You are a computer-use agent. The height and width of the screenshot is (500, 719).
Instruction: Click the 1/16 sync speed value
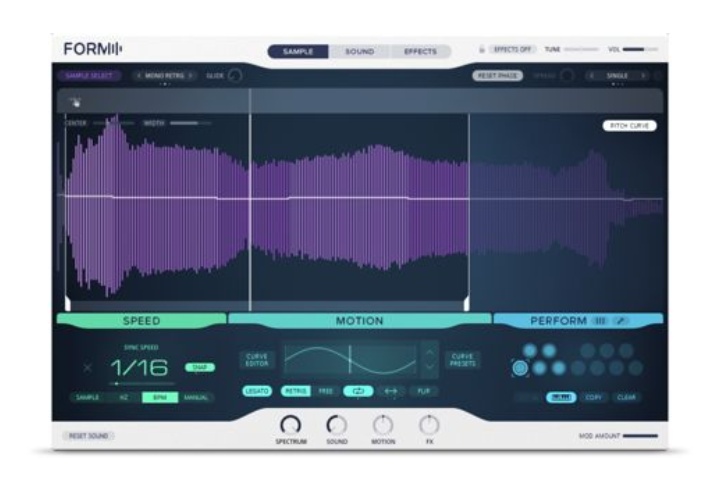click(x=139, y=367)
